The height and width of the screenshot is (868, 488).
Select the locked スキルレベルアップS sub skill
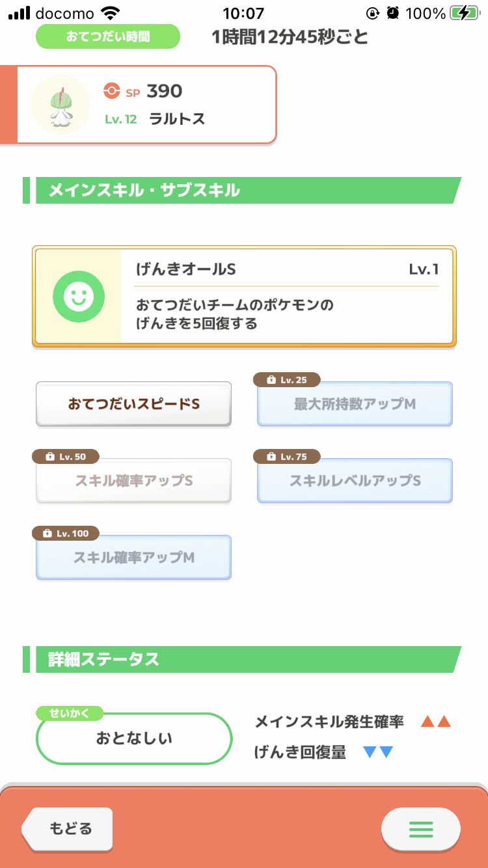point(355,481)
